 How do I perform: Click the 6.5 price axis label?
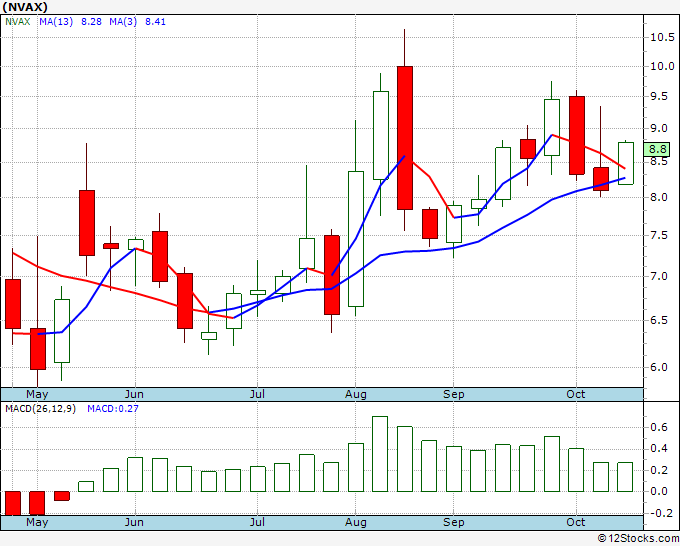click(659, 320)
